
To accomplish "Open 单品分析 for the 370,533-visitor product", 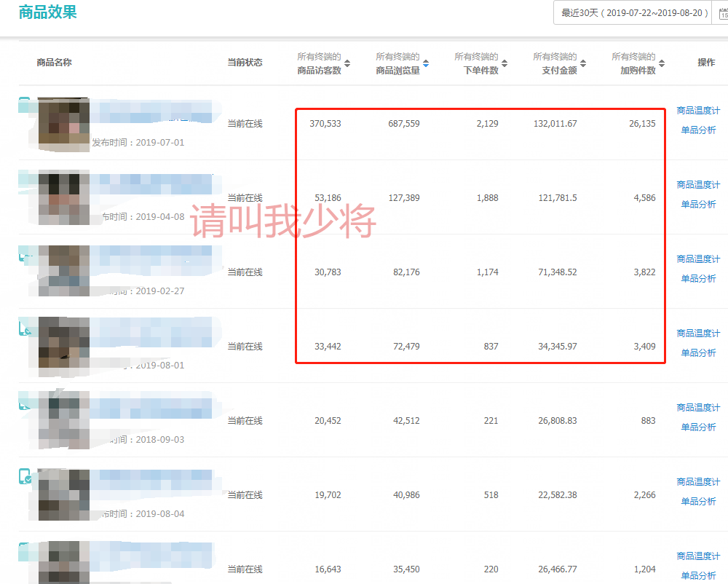I will click(x=698, y=130).
